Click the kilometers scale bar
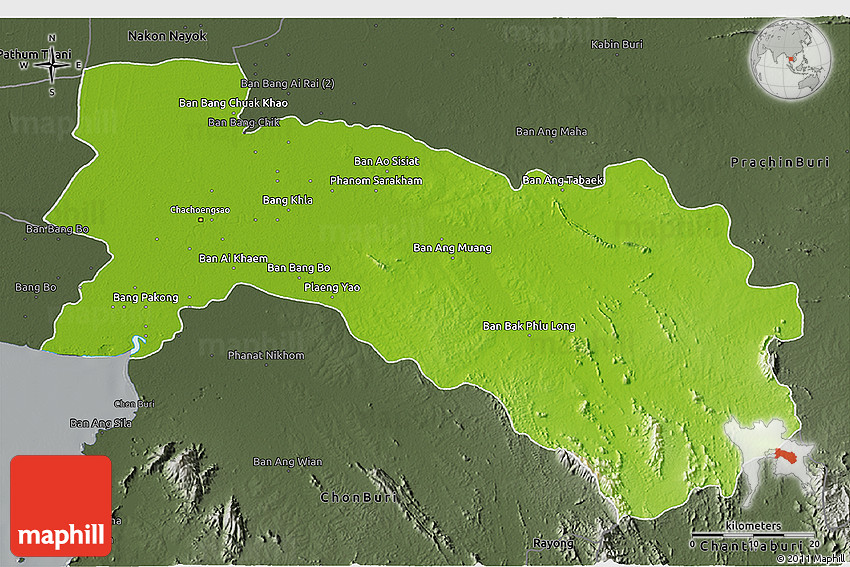Viewport: 850px width, 567px height. (x=753, y=534)
